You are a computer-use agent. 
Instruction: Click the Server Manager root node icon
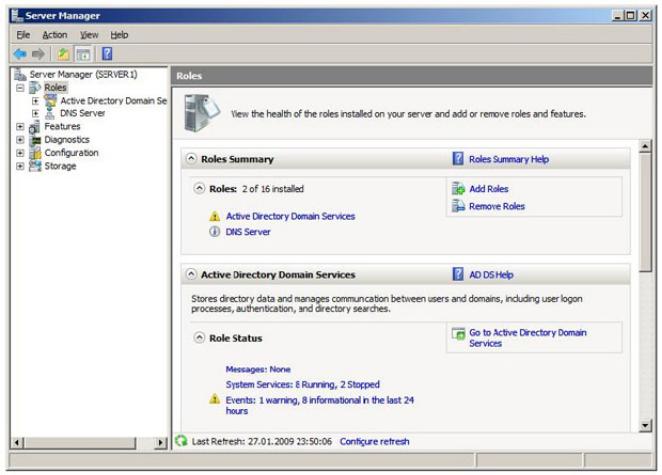(x=20, y=75)
